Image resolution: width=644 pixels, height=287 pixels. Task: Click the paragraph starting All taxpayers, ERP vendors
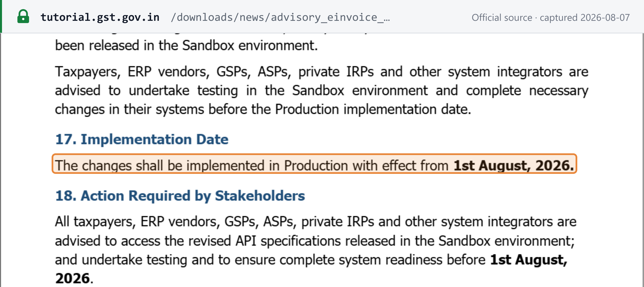[x=316, y=250]
